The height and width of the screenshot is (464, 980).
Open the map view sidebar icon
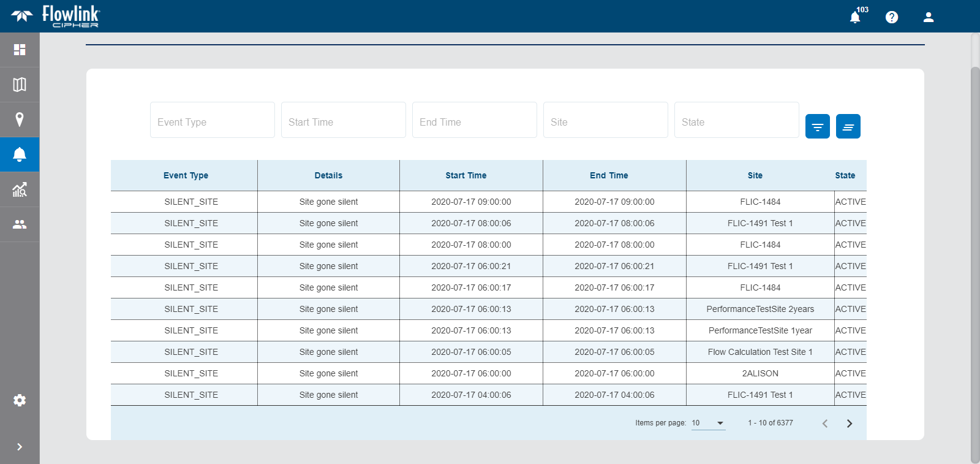pos(20,85)
